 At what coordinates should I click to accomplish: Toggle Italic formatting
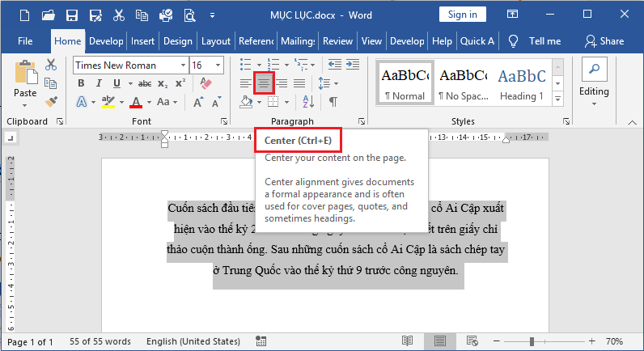[x=99, y=83]
